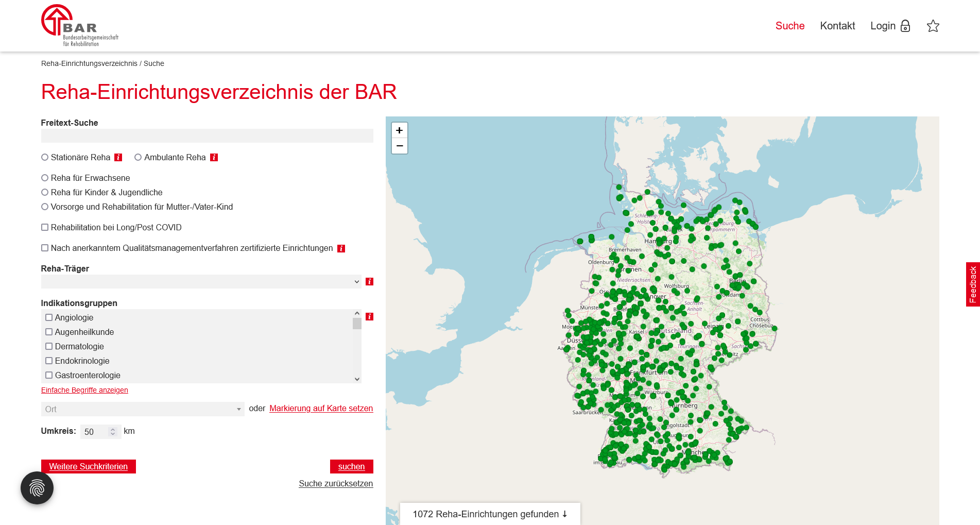Zoom out of the map with minus button
This screenshot has height=525, width=980.
(400, 146)
